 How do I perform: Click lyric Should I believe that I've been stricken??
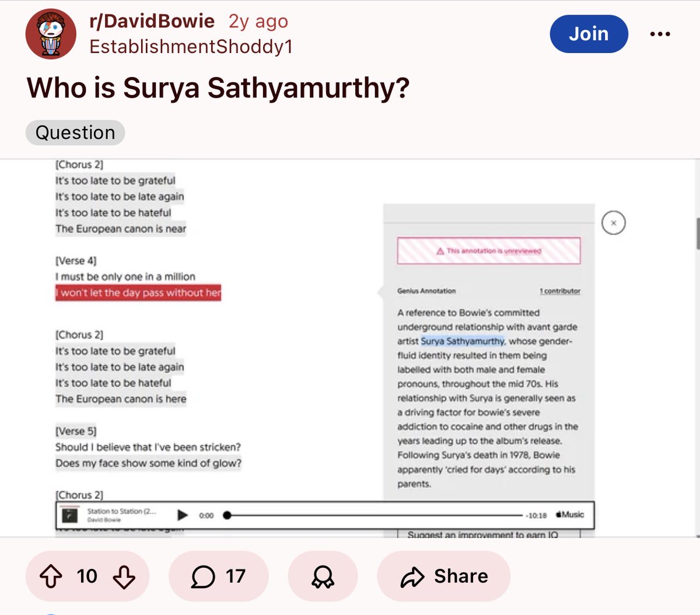click(x=148, y=447)
